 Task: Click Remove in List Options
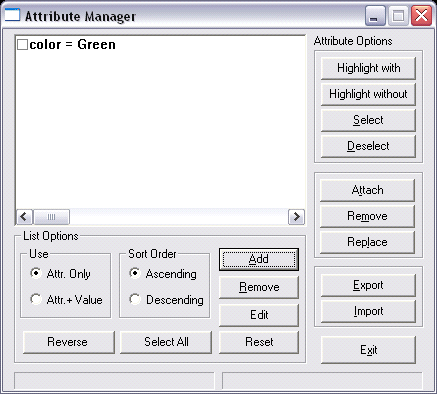pyautogui.click(x=259, y=287)
